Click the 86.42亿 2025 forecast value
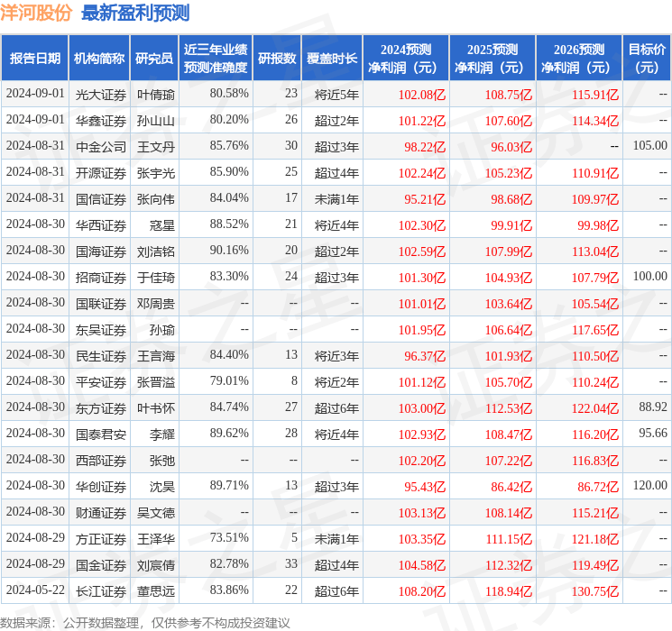The height and width of the screenshot is (631, 672). tap(511, 487)
